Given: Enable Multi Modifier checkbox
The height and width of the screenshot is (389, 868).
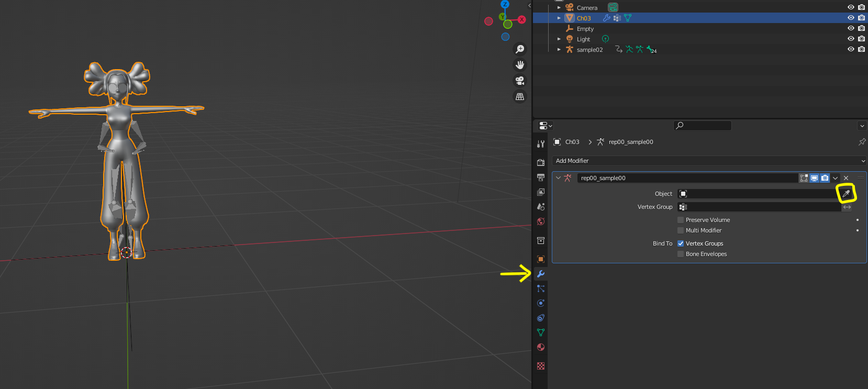Looking at the screenshot, I should (681, 230).
